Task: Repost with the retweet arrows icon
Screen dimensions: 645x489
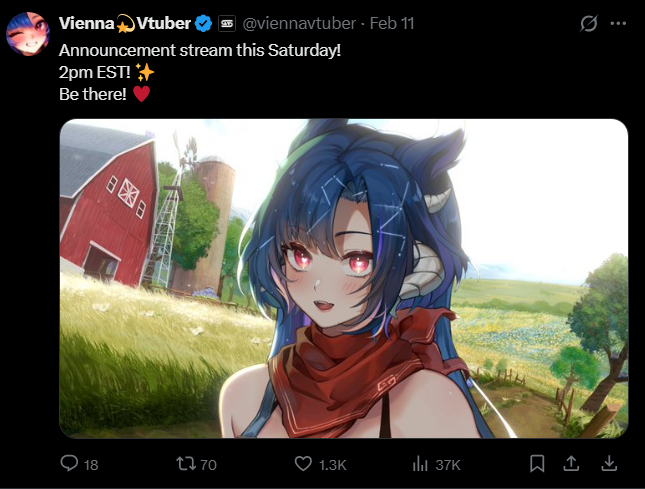Action: click(186, 464)
